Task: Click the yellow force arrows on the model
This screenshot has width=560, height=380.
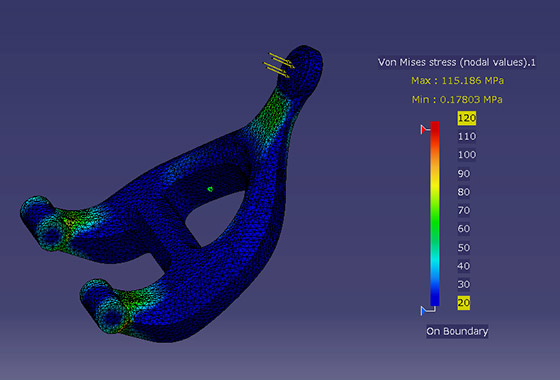Action: (x=279, y=65)
